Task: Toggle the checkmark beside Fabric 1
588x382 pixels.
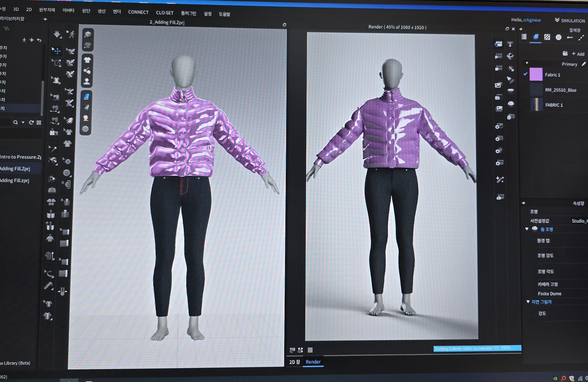Action: [526, 74]
